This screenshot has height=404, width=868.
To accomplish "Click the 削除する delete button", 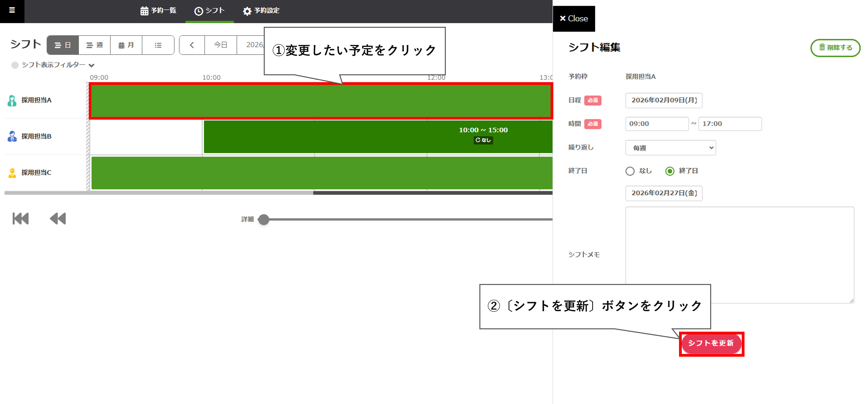I will coord(835,48).
